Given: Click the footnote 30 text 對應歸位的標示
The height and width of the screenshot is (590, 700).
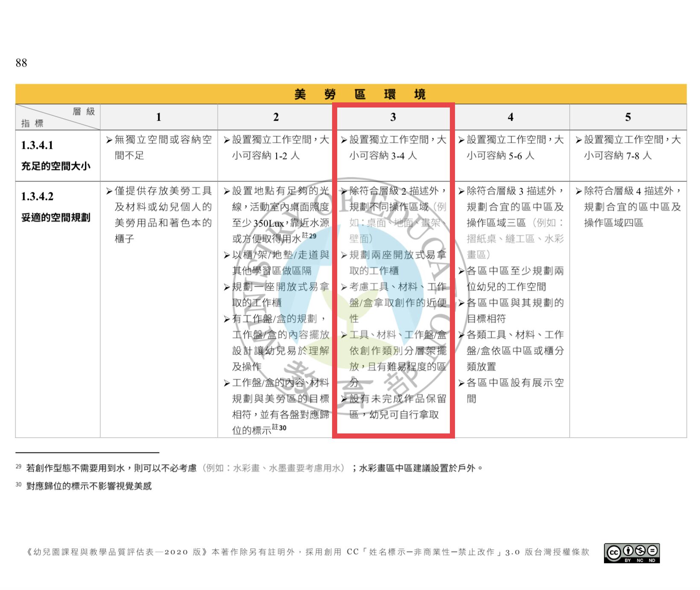Looking at the screenshot, I should (89, 486).
